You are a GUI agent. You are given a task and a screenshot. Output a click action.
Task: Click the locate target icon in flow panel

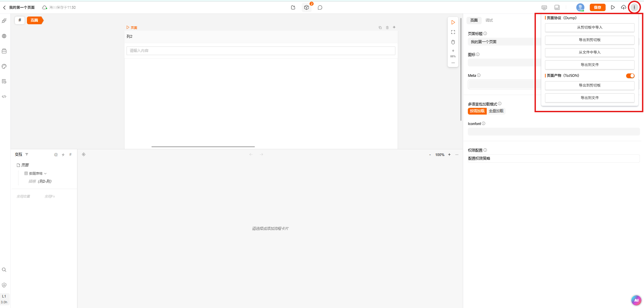pyautogui.click(x=84, y=154)
